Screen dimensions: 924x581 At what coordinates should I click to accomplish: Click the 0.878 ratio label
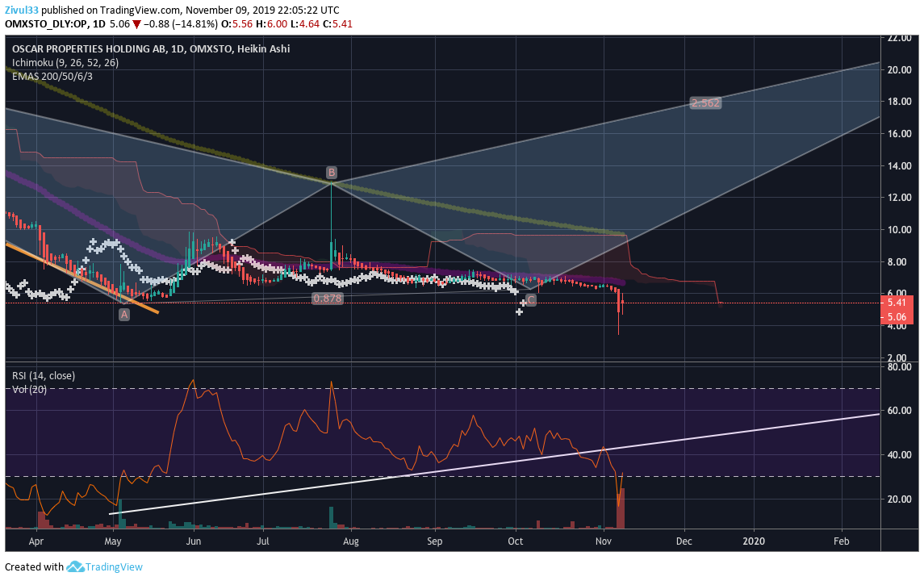click(328, 298)
